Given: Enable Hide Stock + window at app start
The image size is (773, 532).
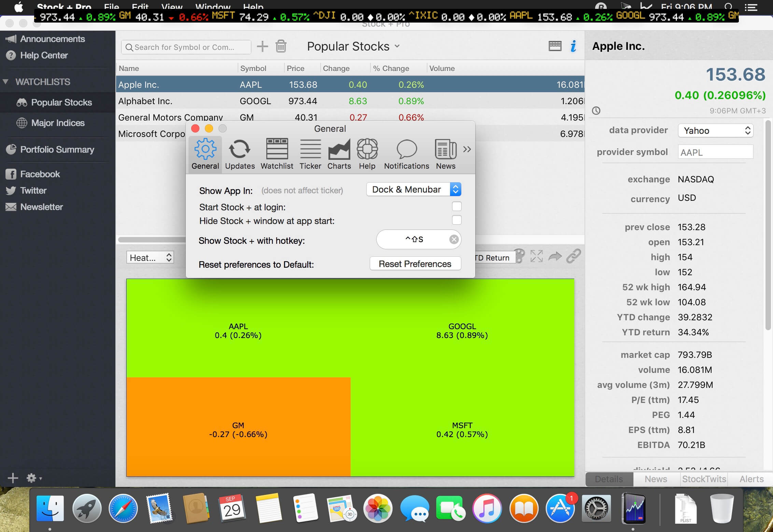Looking at the screenshot, I should point(456,220).
